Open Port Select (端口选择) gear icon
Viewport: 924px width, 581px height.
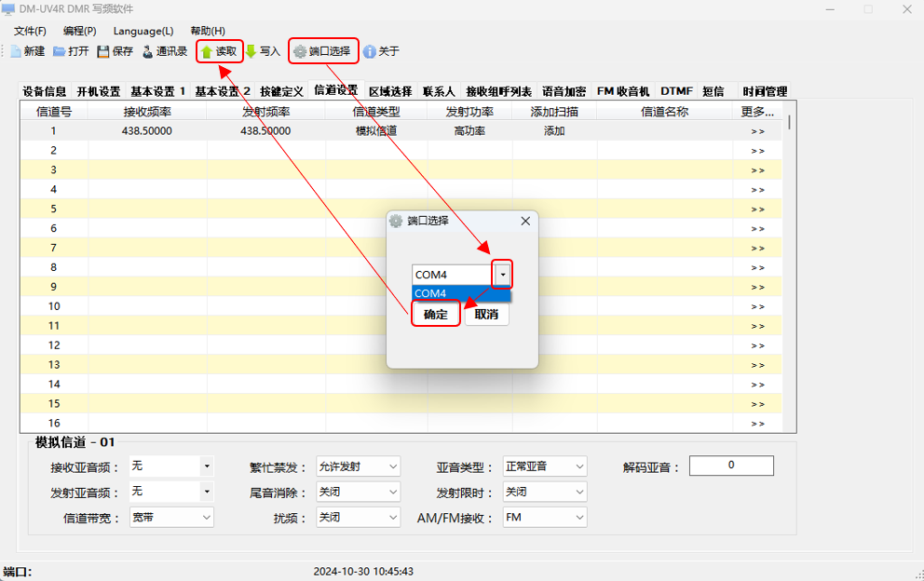pyautogui.click(x=300, y=51)
